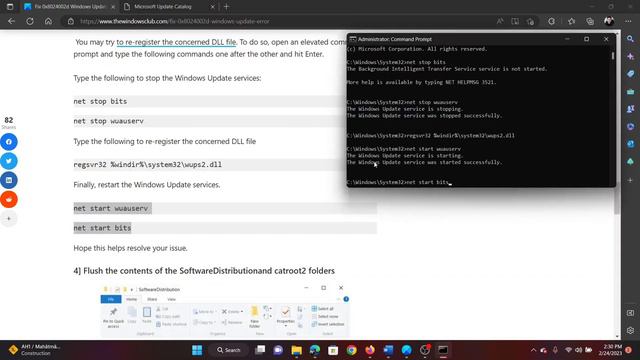Open Edge sidebar settings gear

tap(630, 330)
